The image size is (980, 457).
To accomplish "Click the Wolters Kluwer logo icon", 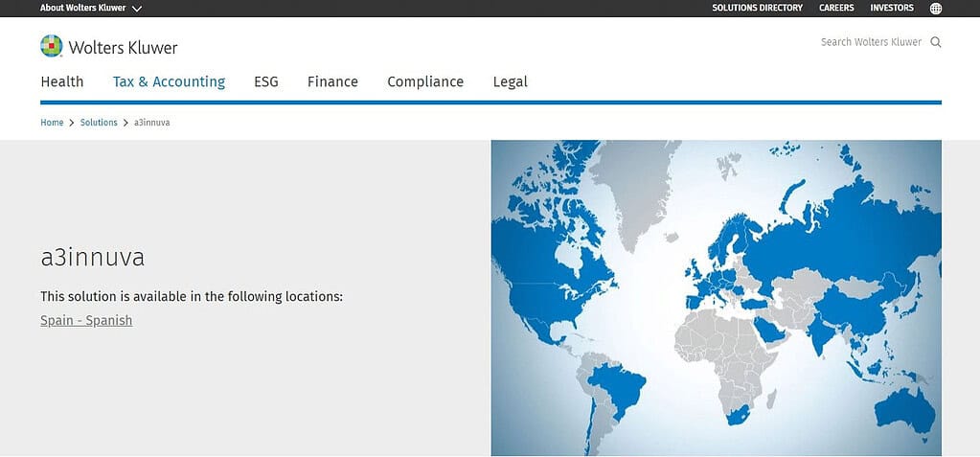I will pyautogui.click(x=51, y=46).
